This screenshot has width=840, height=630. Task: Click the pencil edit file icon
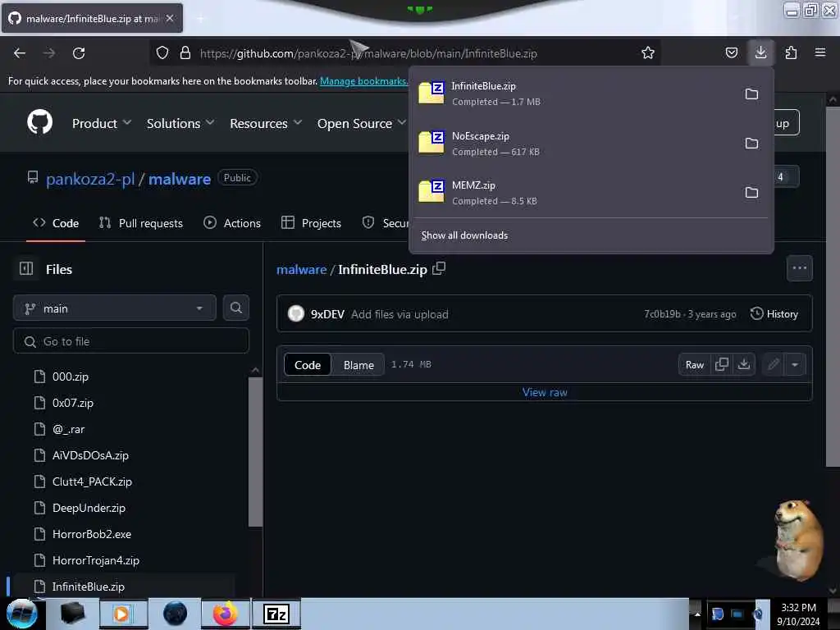coord(773,365)
